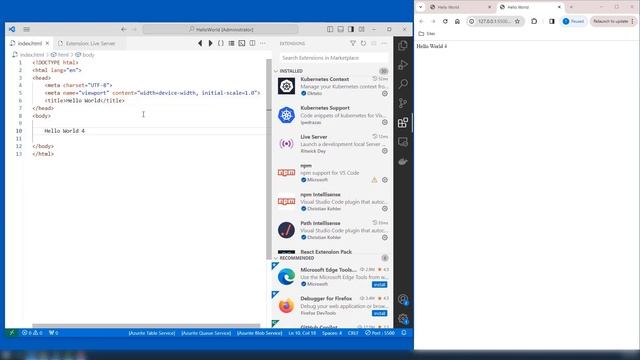Select Live Server extension entry
The width and height of the screenshot is (640, 360).
[x=333, y=144]
